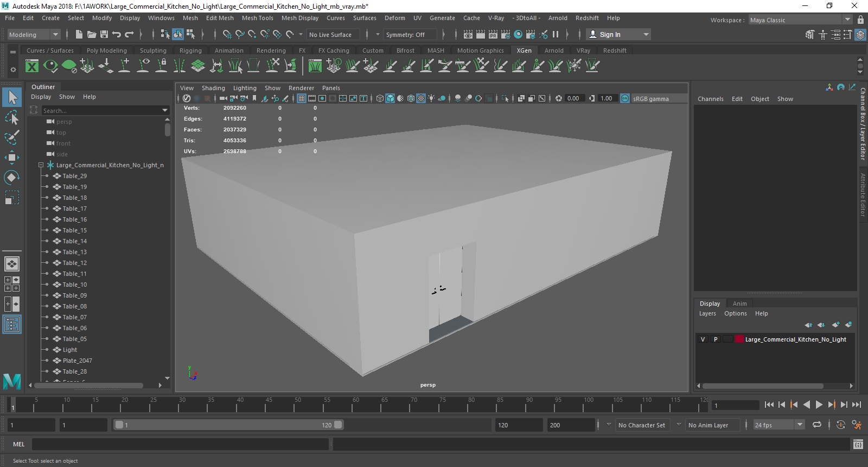Activate the Paint Selection tool
The width and height of the screenshot is (868, 467).
coord(12,137)
